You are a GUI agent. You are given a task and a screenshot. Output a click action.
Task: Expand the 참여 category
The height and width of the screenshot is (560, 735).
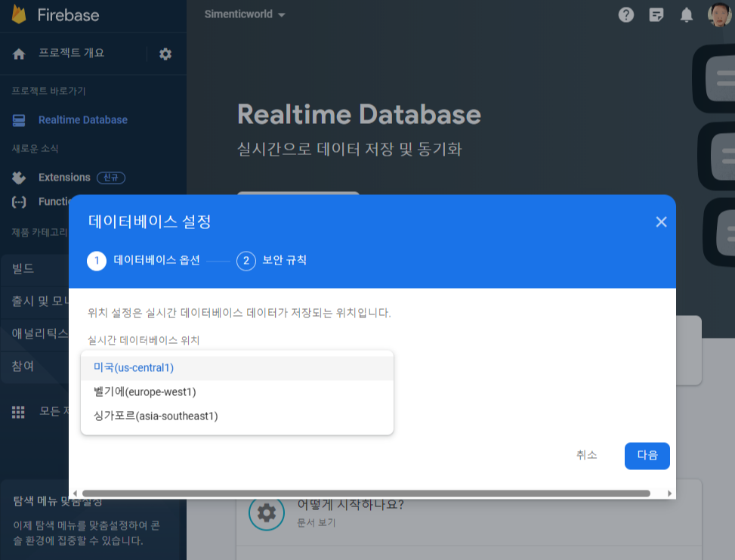pyautogui.click(x=36, y=367)
